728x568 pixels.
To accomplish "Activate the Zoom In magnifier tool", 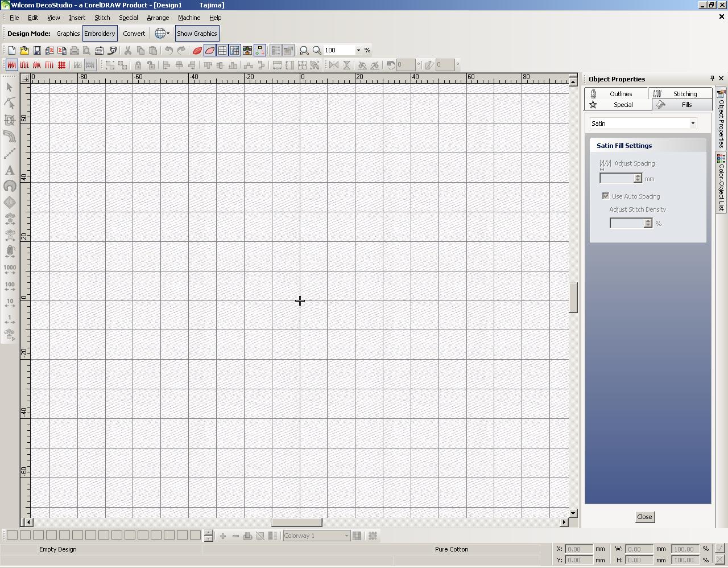I will coord(317,50).
